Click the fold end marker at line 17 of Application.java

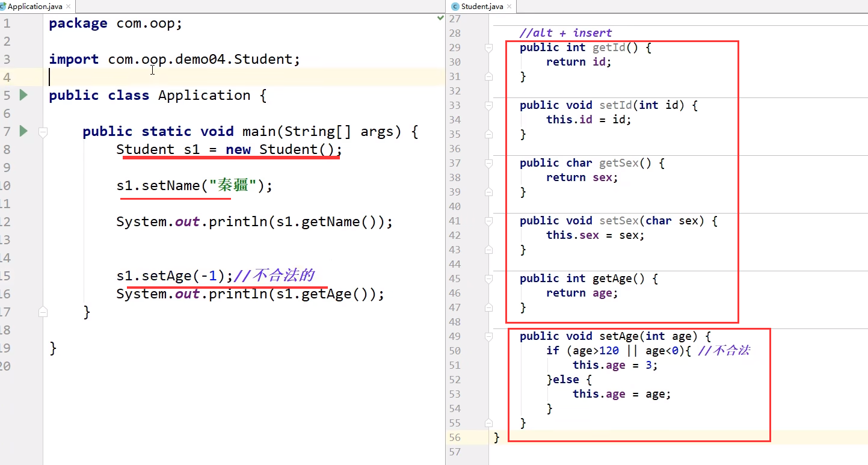43,312
